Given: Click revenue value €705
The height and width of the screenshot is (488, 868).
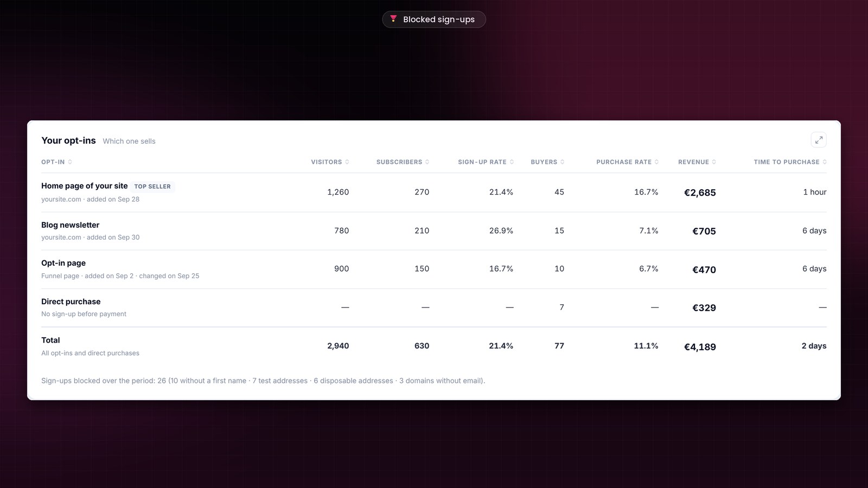Looking at the screenshot, I should coord(704,231).
